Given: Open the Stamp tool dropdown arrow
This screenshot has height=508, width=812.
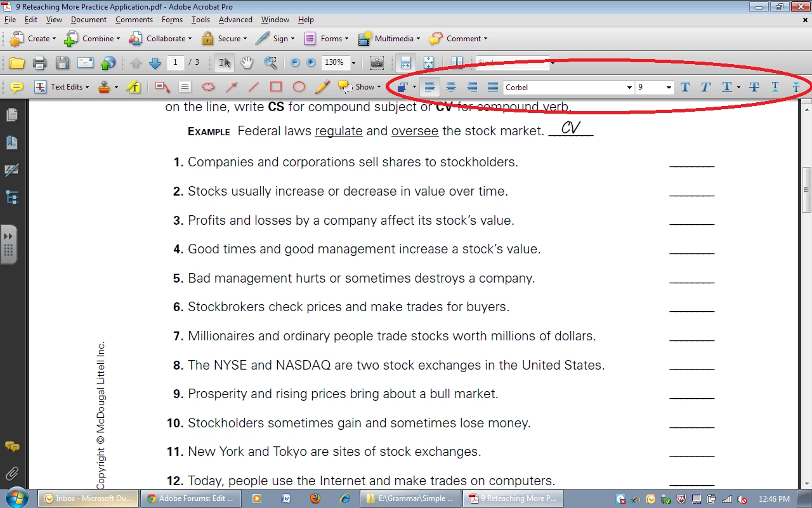Looking at the screenshot, I should [116, 87].
